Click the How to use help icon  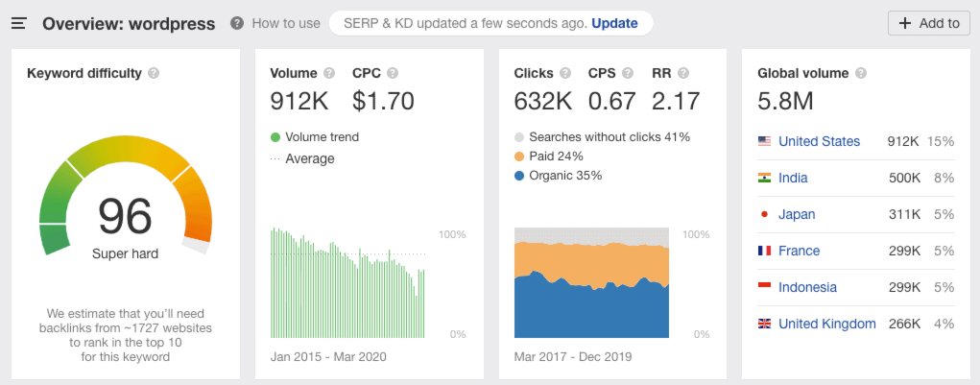tap(237, 24)
